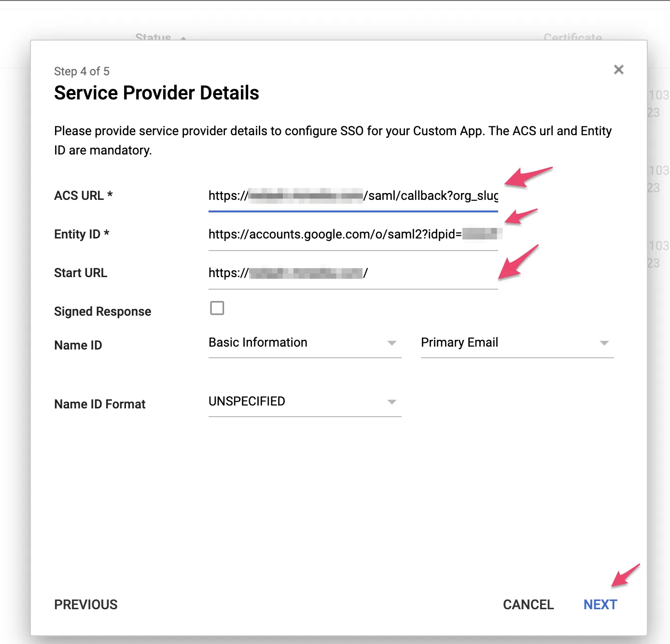Close the Service Provider Details dialog
Image resolution: width=670 pixels, height=644 pixels.
pyautogui.click(x=618, y=70)
